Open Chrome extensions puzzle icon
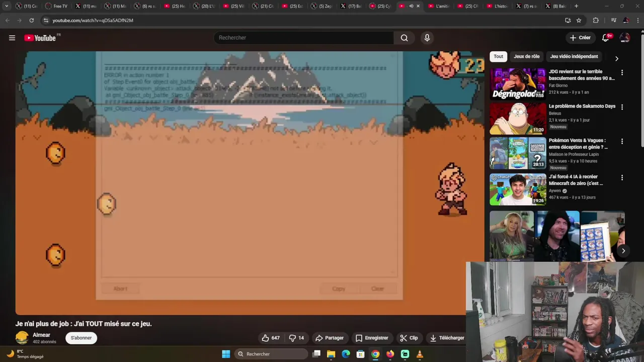This screenshot has height=362, width=644. click(596, 20)
